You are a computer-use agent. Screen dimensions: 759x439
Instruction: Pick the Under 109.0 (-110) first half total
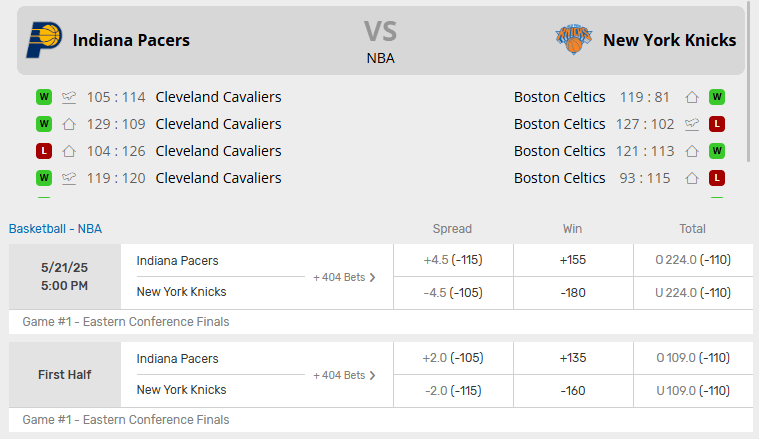coord(693,391)
